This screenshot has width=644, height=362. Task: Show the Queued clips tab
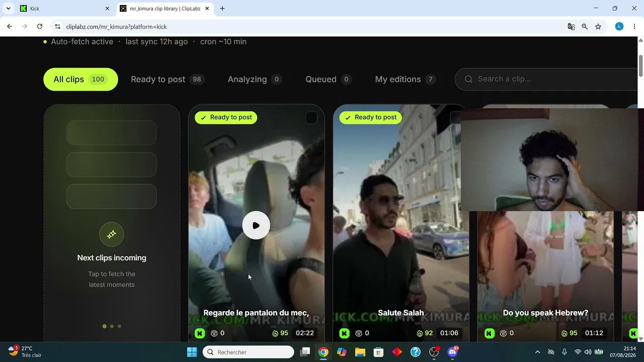(328, 79)
